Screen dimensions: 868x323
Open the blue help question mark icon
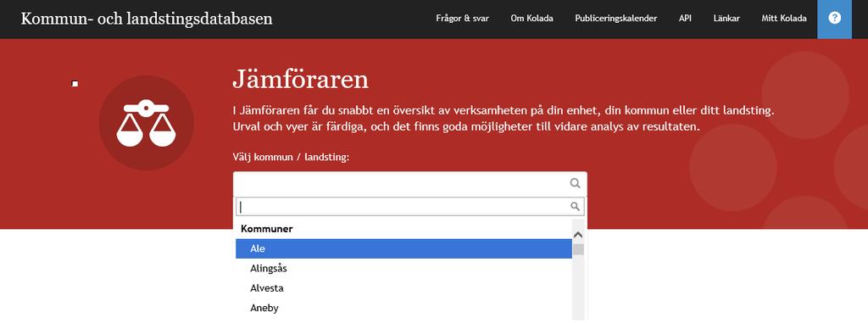point(834,18)
